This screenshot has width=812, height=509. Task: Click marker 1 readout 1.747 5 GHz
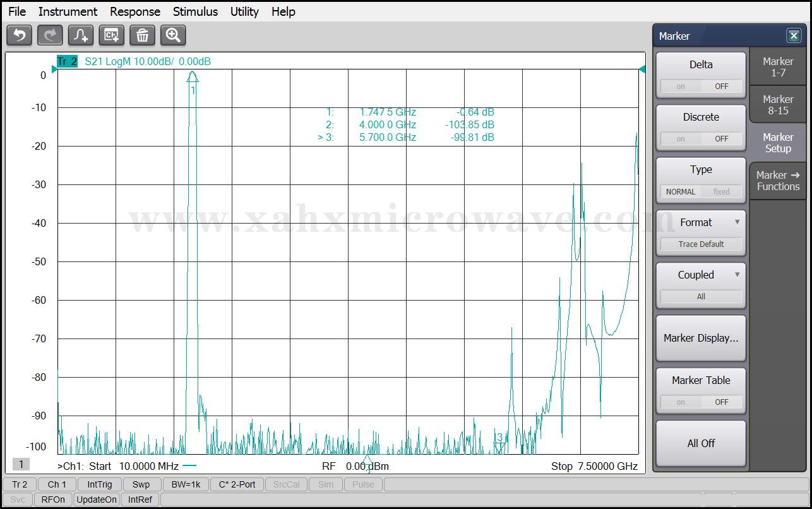(388, 112)
